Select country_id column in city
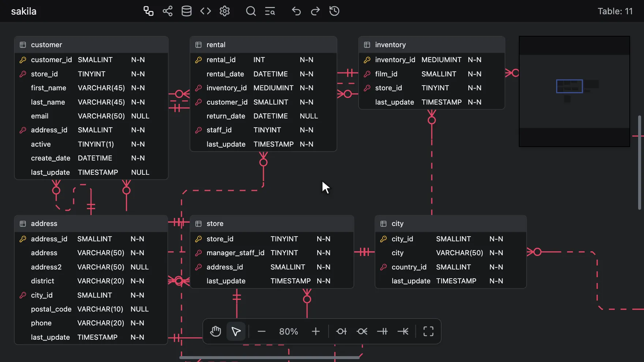This screenshot has height=362, width=644. coord(451,267)
